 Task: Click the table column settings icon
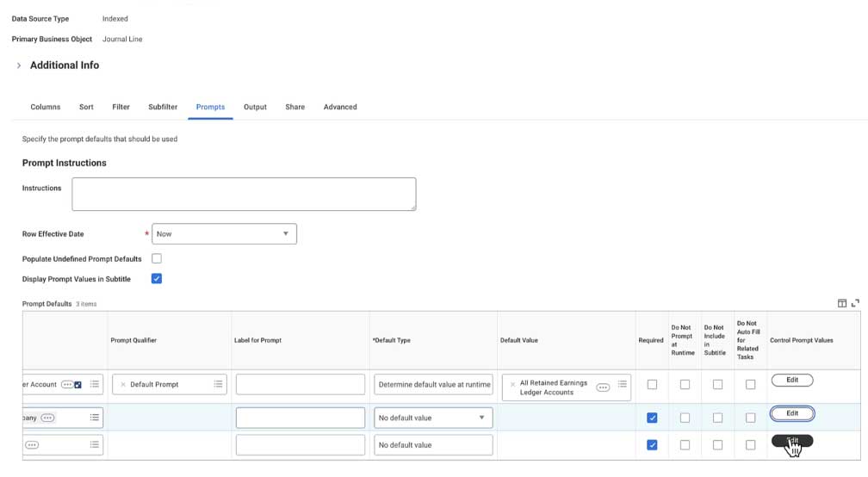[842, 303]
